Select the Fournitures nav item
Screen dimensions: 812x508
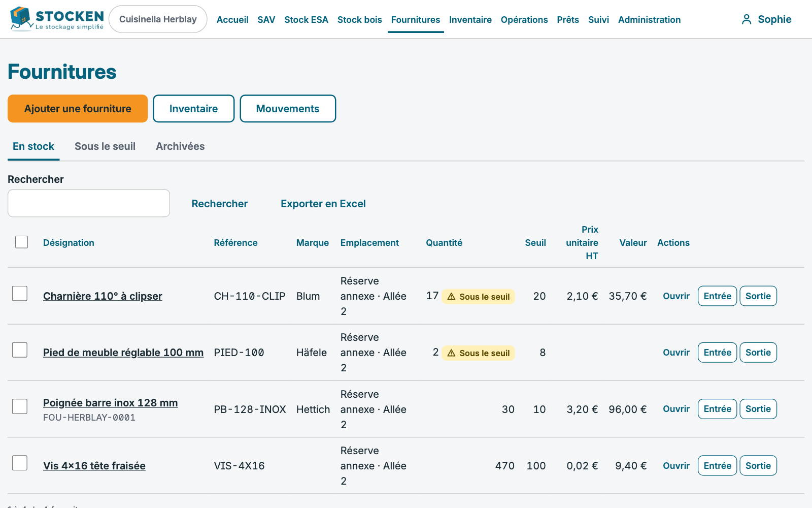416,20
